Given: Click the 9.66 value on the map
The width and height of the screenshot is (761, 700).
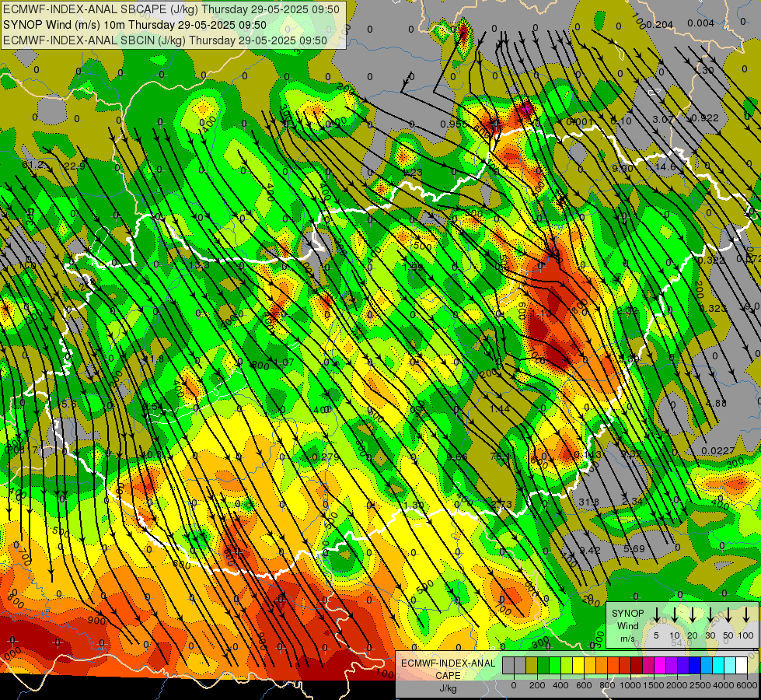Looking at the screenshot, I should click(457, 457).
